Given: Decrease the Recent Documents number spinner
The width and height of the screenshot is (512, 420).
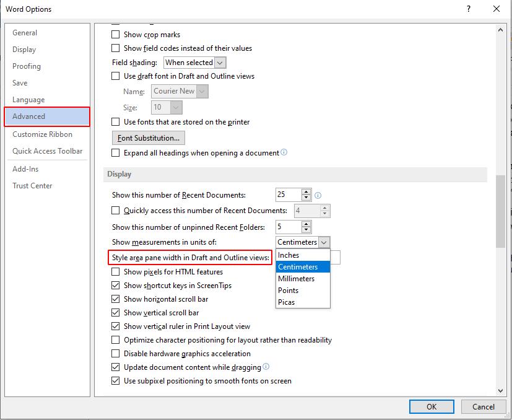Looking at the screenshot, I should pyautogui.click(x=306, y=198).
